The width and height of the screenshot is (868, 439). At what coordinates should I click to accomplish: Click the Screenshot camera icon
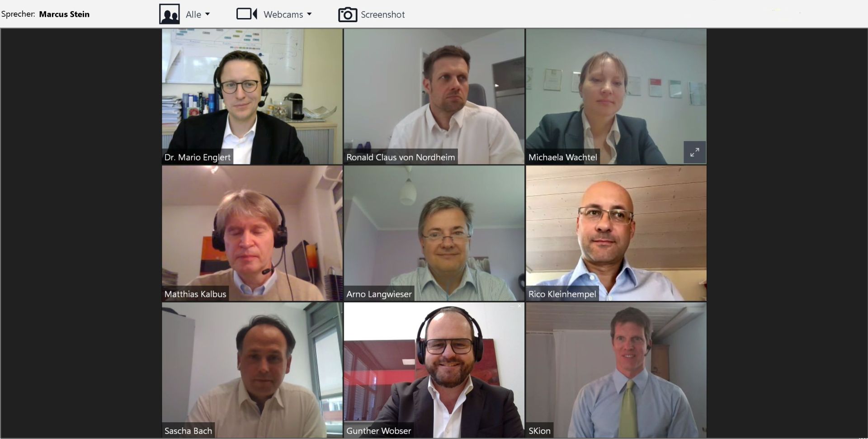pyautogui.click(x=348, y=14)
